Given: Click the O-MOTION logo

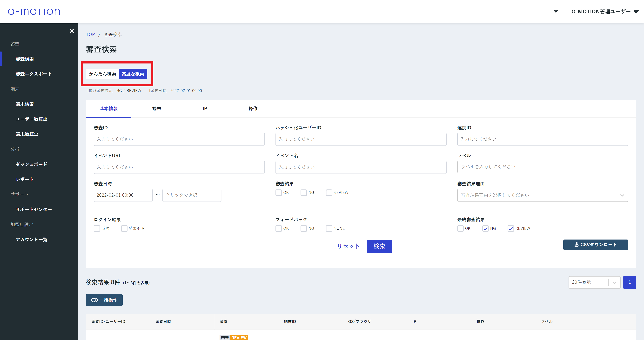Looking at the screenshot, I should click(34, 12).
